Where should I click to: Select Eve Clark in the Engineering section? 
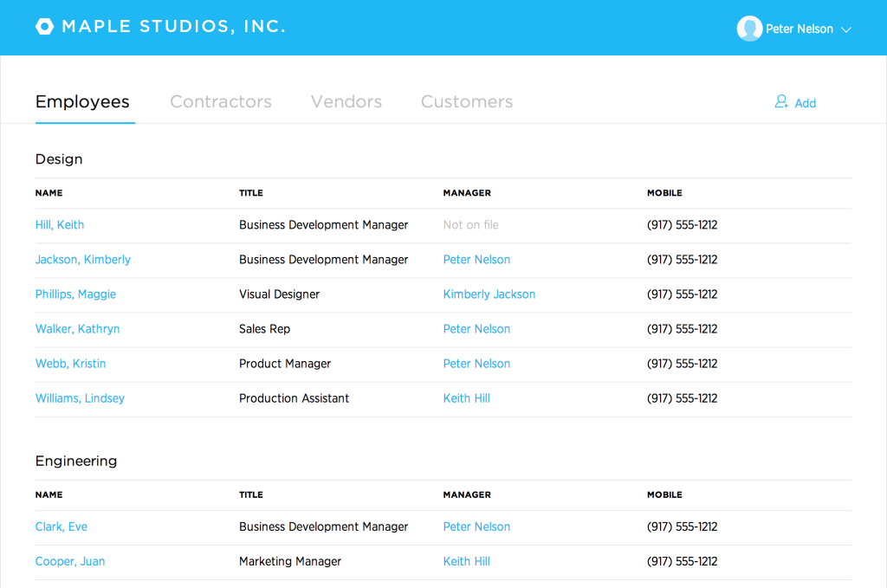coord(61,526)
